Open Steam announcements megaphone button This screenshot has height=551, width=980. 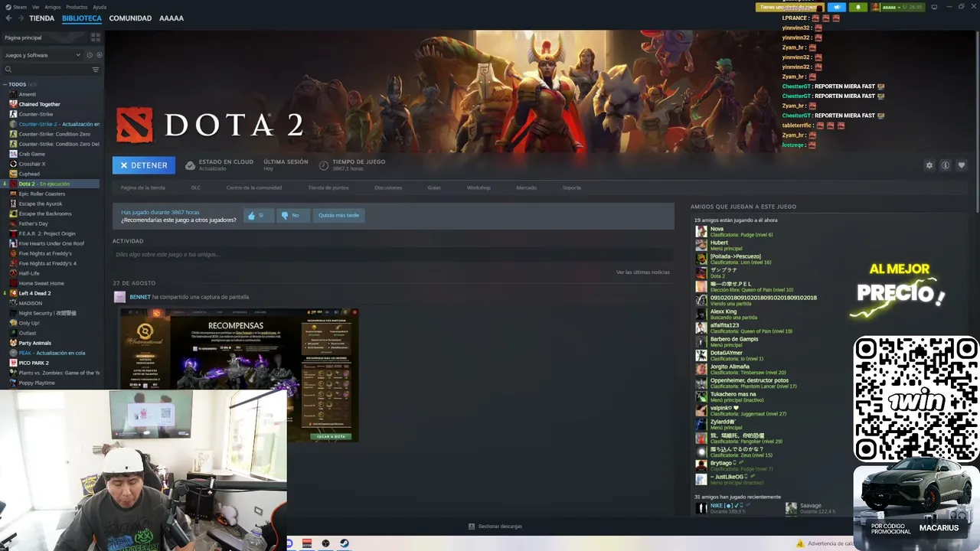[x=838, y=7]
